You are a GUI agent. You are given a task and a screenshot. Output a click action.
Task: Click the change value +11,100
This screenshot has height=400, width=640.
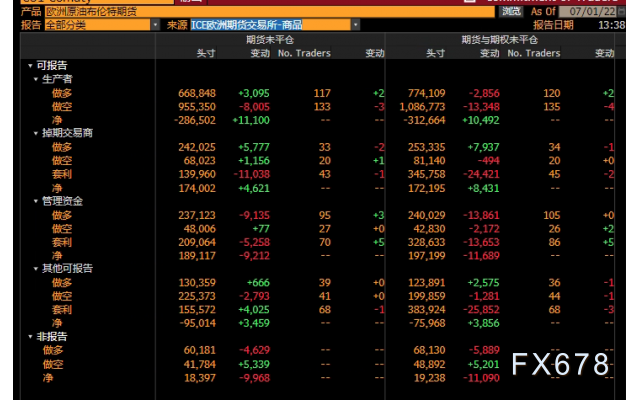pyautogui.click(x=251, y=120)
